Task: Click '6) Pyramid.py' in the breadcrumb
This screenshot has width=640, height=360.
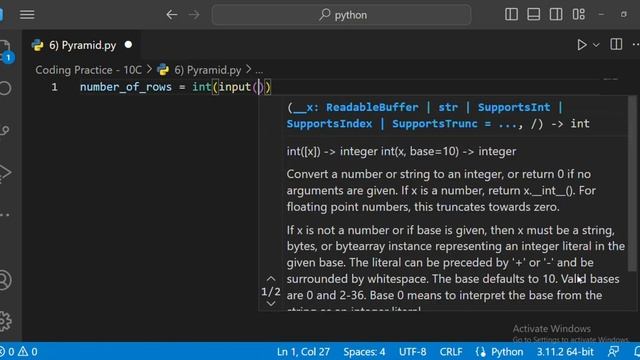Action: 208,70
